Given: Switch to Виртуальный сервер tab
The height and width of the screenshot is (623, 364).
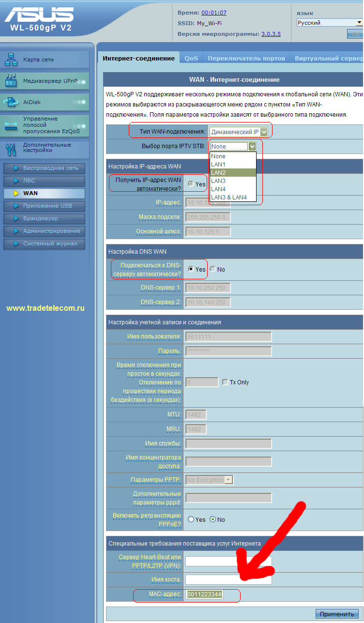Looking at the screenshot, I should [x=328, y=58].
